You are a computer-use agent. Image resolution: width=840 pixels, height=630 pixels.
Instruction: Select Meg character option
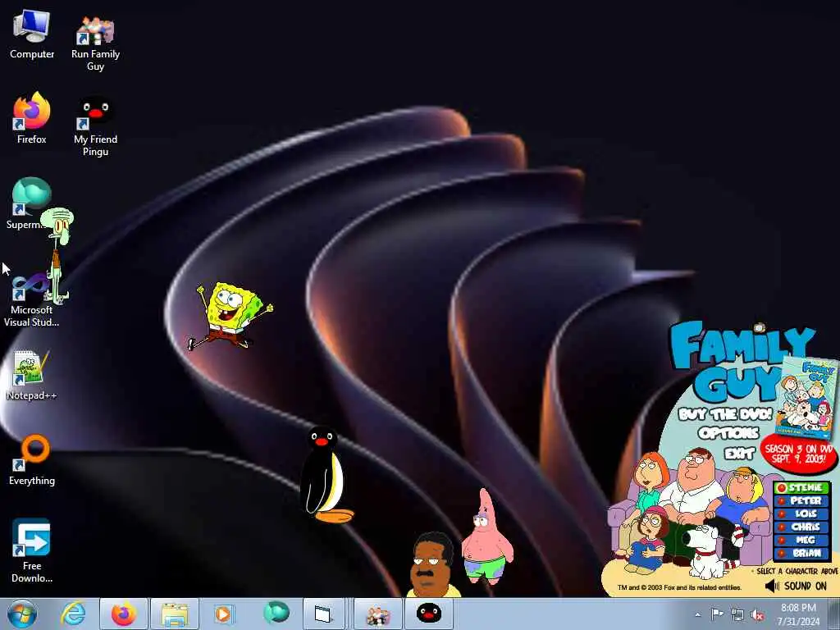[x=802, y=540]
